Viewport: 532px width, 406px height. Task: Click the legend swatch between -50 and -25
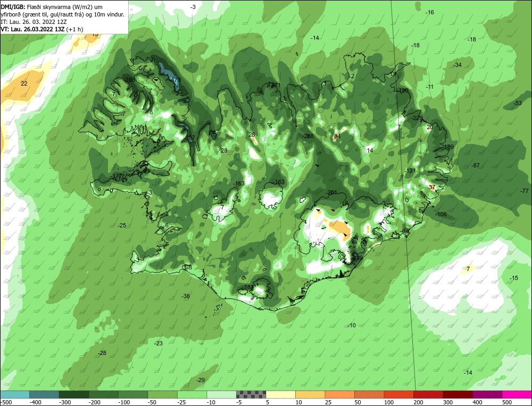(162, 394)
